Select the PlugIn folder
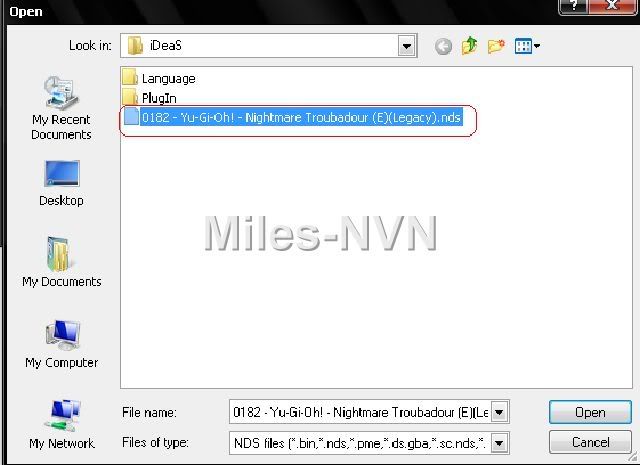The height and width of the screenshot is (465, 640). (x=150, y=98)
